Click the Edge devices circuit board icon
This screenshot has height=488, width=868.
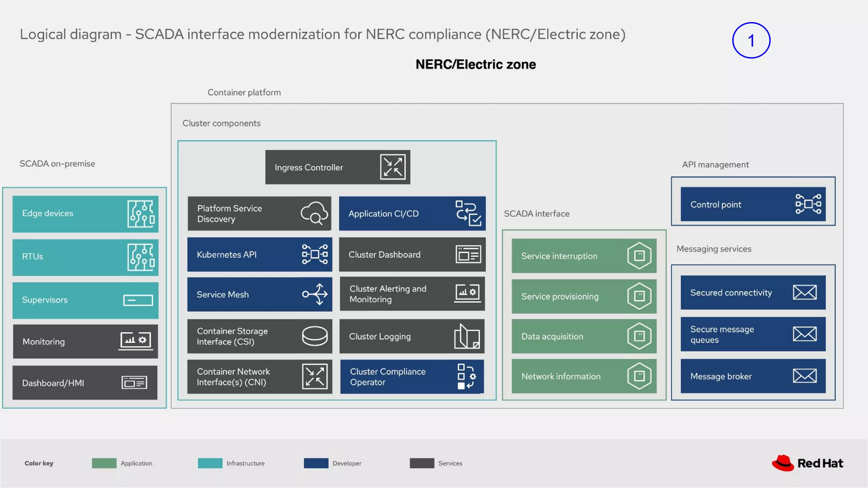click(141, 213)
